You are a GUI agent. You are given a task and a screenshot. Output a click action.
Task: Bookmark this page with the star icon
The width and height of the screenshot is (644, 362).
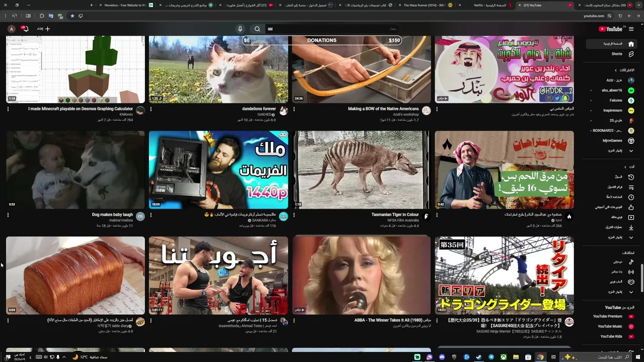[x=72, y=16]
